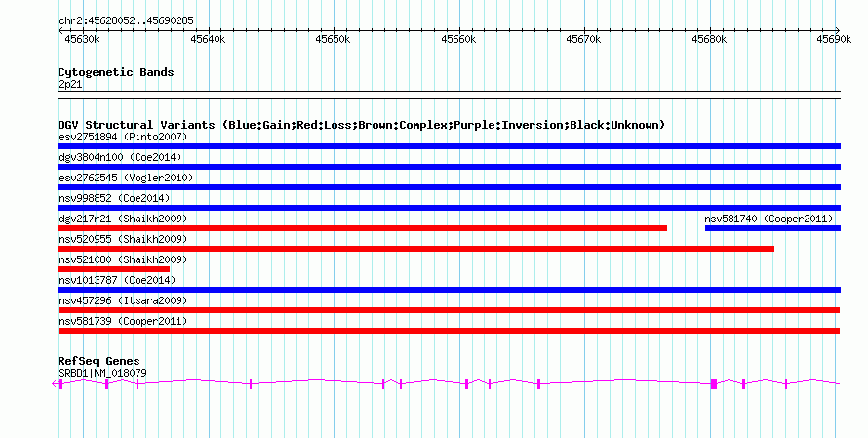Image resolution: width=868 pixels, height=438 pixels.
Task: Select the dgv217n21 (Shaikh2009) red loss bar
Action: click(363, 228)
